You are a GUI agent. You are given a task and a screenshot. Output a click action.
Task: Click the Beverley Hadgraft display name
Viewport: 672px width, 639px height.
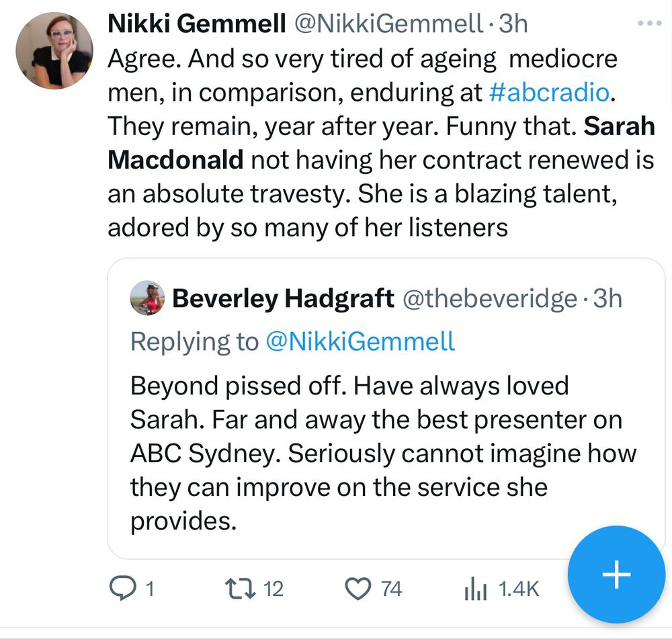[283, 298]
